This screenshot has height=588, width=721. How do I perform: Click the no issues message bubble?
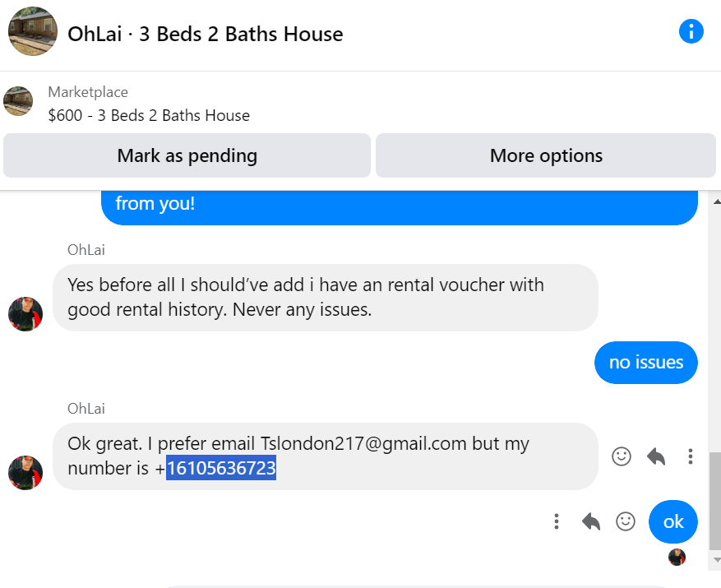click(x=646, y=363)
